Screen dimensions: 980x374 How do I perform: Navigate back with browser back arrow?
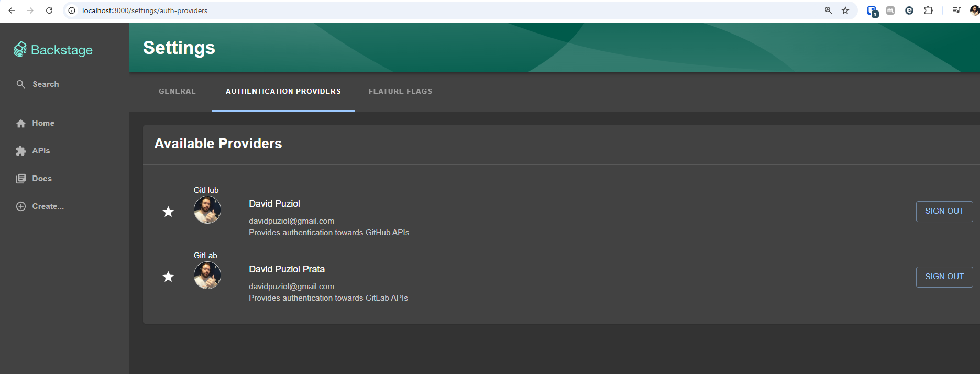(12, 10)
